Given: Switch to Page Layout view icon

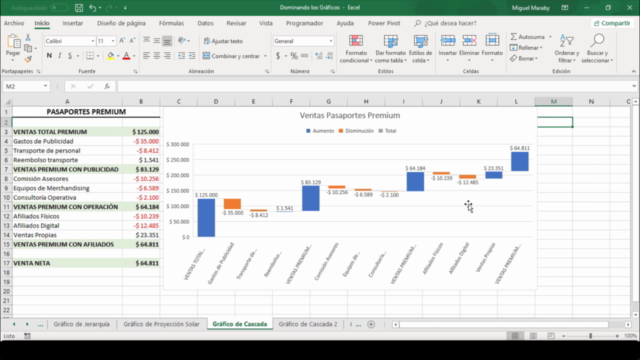Looking at the screenshot, I should click(533, 336).
